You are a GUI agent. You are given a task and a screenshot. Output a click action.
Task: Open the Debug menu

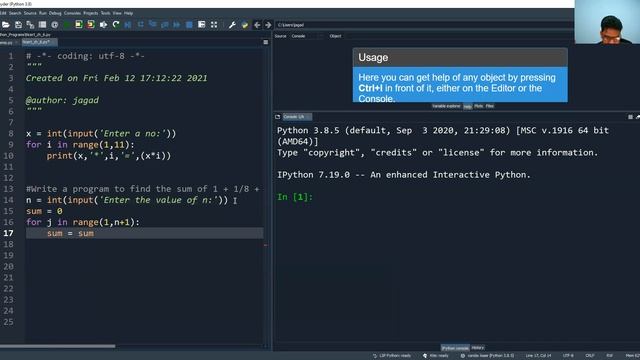click(55, 13)
